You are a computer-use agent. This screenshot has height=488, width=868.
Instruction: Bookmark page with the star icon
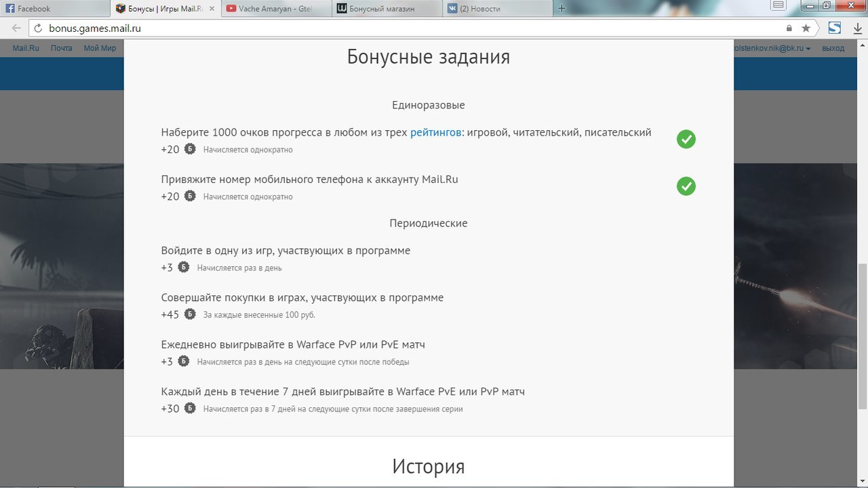coord(806,28)
